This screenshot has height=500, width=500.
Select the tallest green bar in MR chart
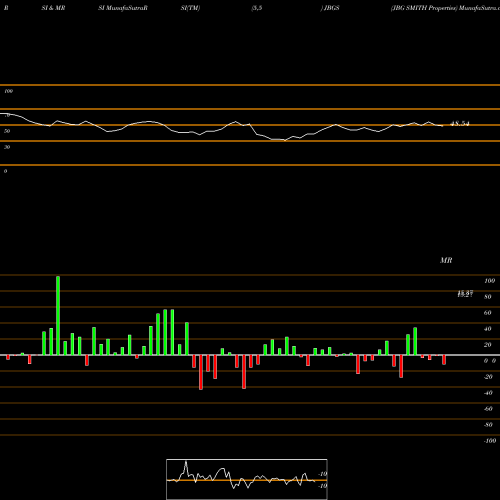pyautogui.click(x=58, y=316)
